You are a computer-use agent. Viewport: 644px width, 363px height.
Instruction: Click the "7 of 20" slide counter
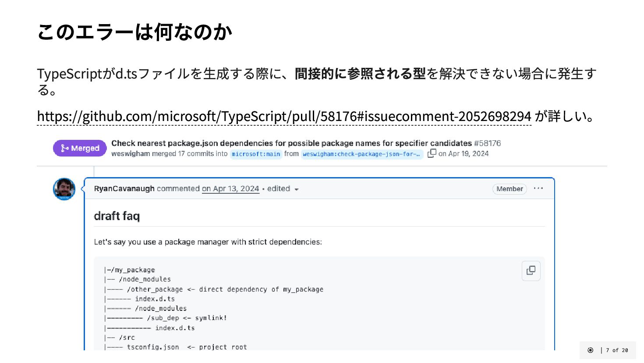coord(617,350)
